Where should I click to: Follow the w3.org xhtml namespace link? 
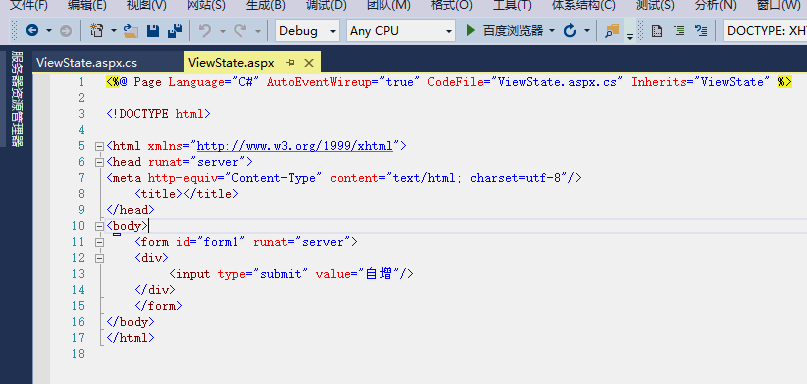[x=295, y=146]
